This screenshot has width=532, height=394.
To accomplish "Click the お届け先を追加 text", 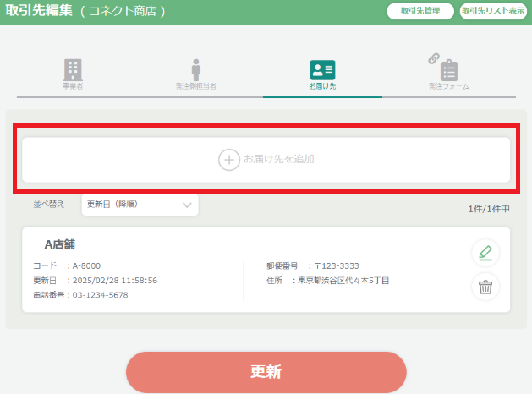I will [x=279, y=159].
